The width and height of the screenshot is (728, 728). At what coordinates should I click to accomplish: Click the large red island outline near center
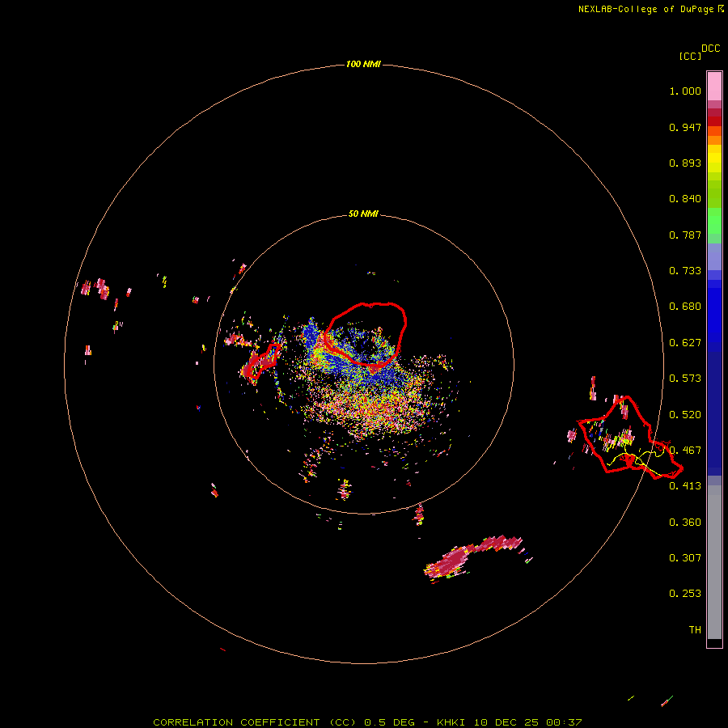point(366,335)
